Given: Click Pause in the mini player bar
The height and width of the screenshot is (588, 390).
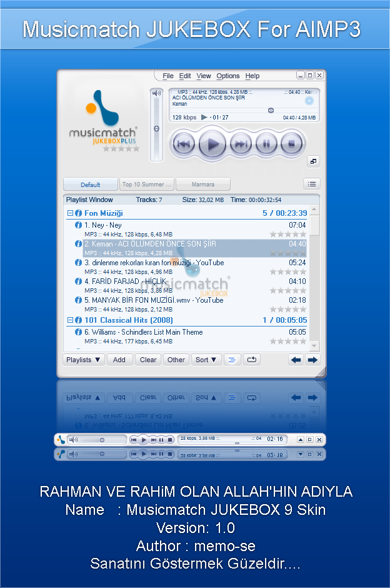Looking at the screenshot, I should pos(161,440).
